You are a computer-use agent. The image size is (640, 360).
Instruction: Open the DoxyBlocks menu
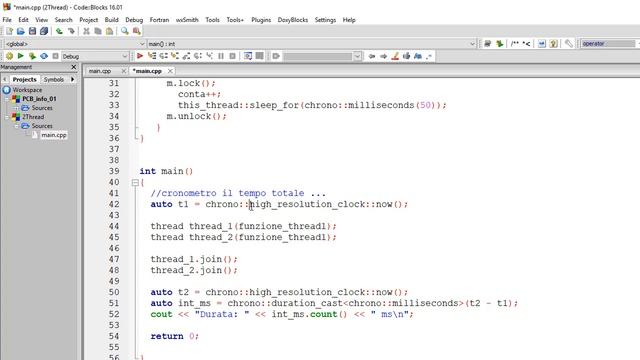[293, 20]
